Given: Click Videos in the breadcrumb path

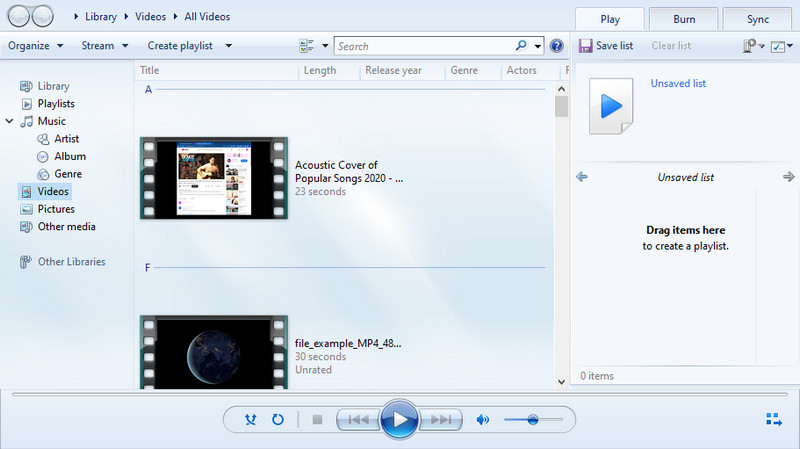Looking at the screenshot, I should 151,17.
